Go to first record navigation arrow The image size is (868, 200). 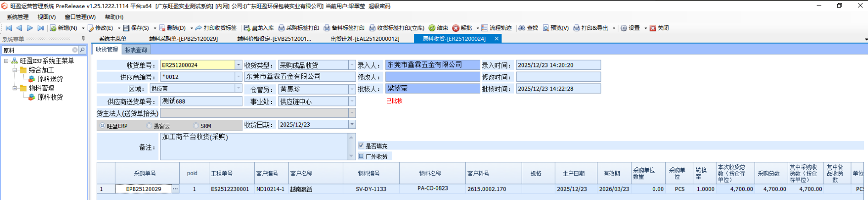pyautogui.click(x=9, y=28)
